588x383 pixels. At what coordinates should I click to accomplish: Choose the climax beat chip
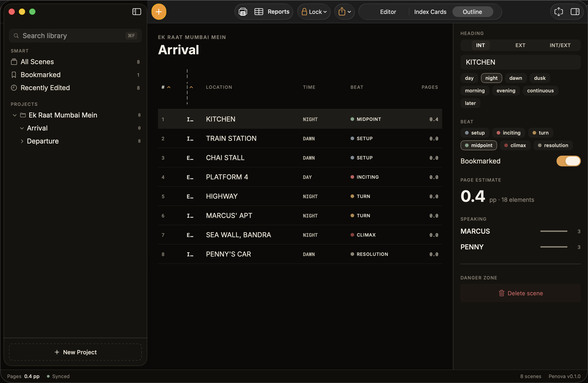(515, 145)
